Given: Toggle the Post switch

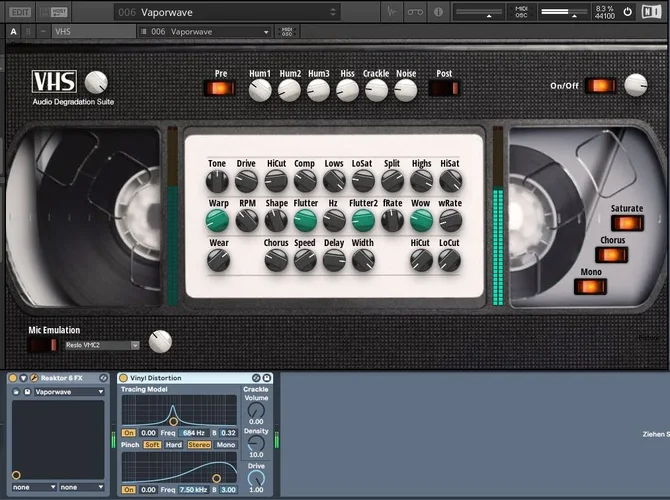Looking at the screenshot, I should [444, 88].
